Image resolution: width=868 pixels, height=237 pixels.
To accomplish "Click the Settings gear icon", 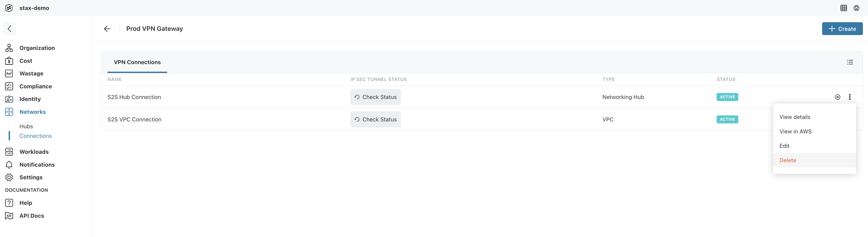I will pyautogui.click(x=9, y=177).
